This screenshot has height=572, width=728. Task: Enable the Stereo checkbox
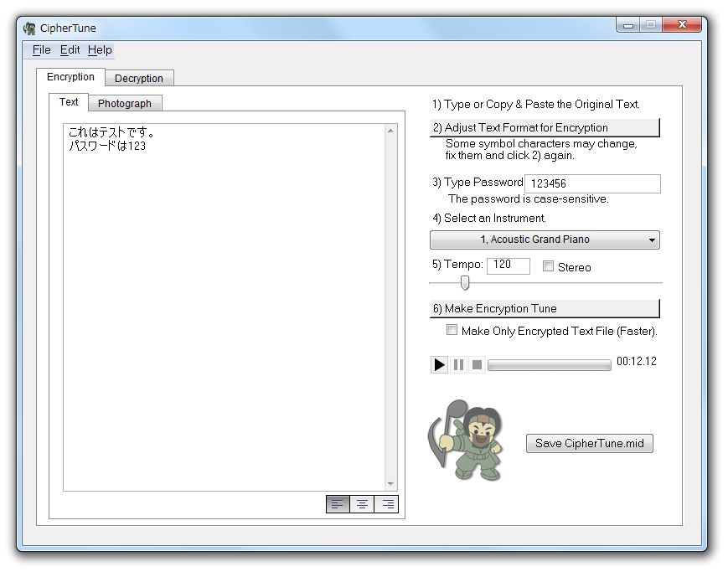point(549,266)
